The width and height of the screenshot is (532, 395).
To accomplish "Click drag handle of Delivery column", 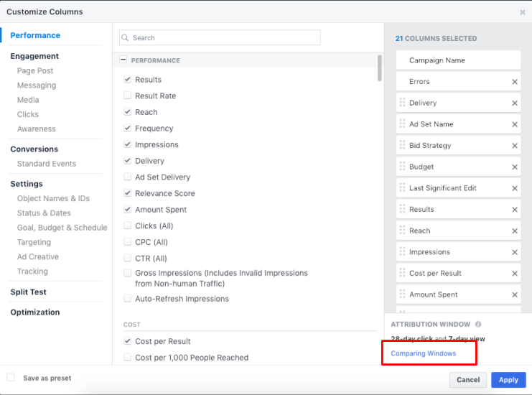I will coord(402,102).
